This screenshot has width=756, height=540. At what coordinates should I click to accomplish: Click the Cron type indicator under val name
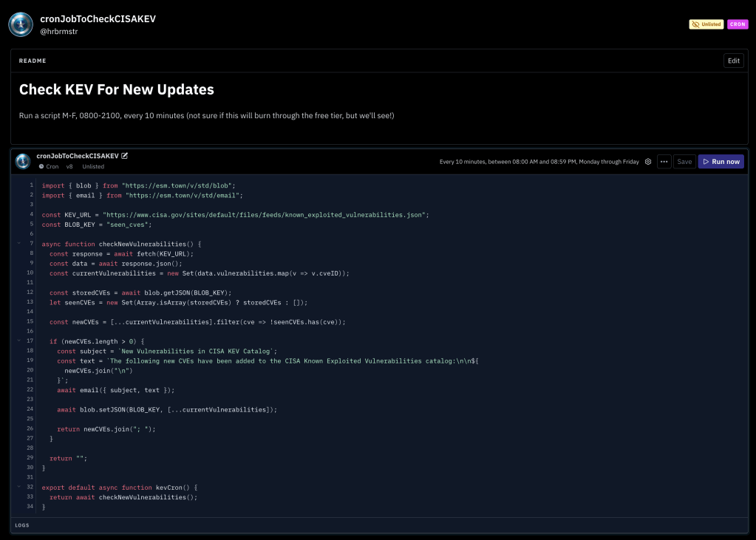49,167
